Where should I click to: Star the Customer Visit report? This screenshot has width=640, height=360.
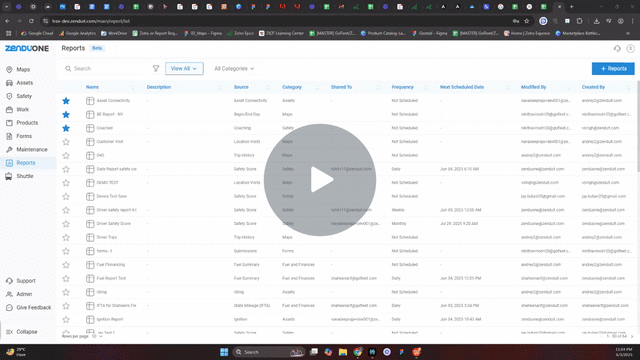coord(66,142)
